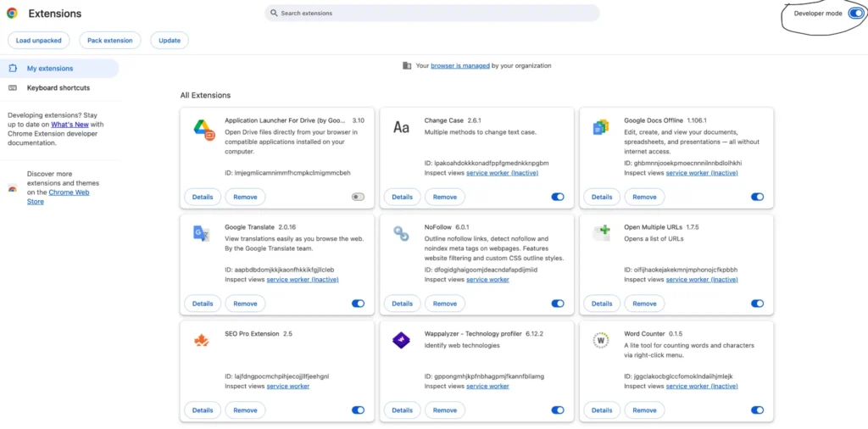This screenshot has height=429, width=868.
Task: Follow the browser is managed link
Action: coord(460,66)
